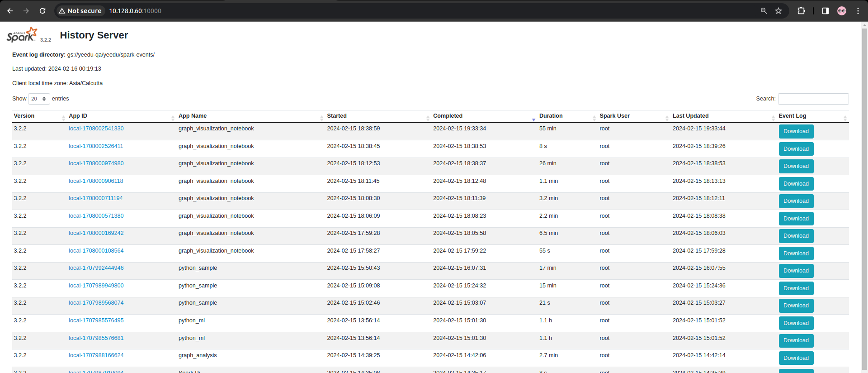Select completed time 2024-02-15 14:42:06
868x373 pixels.
(x=460, y=355)
